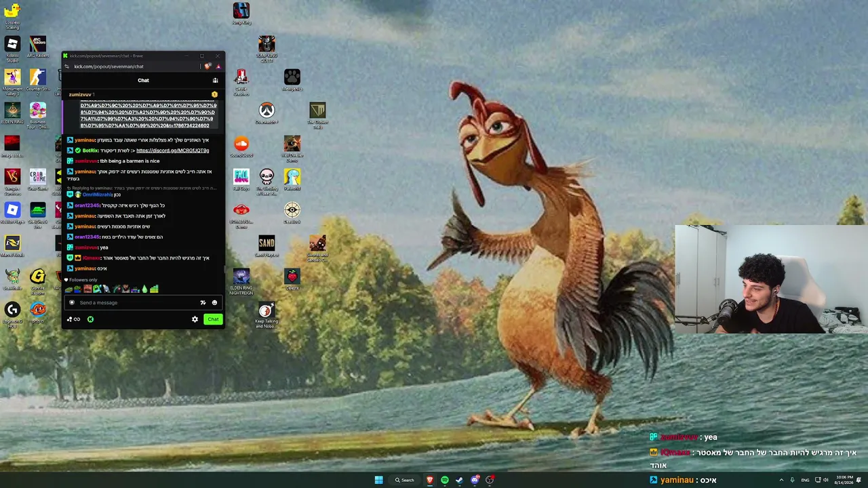Show hidden system tray icons
Viewport: 868px width, 488px height.
(x=781, y=480)
